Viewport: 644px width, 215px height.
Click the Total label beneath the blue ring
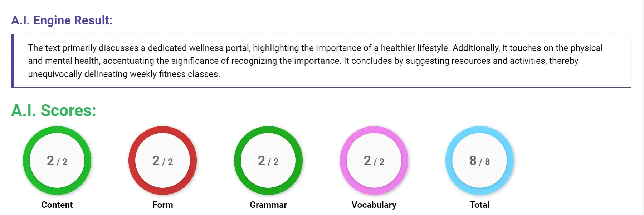(479, 205)
